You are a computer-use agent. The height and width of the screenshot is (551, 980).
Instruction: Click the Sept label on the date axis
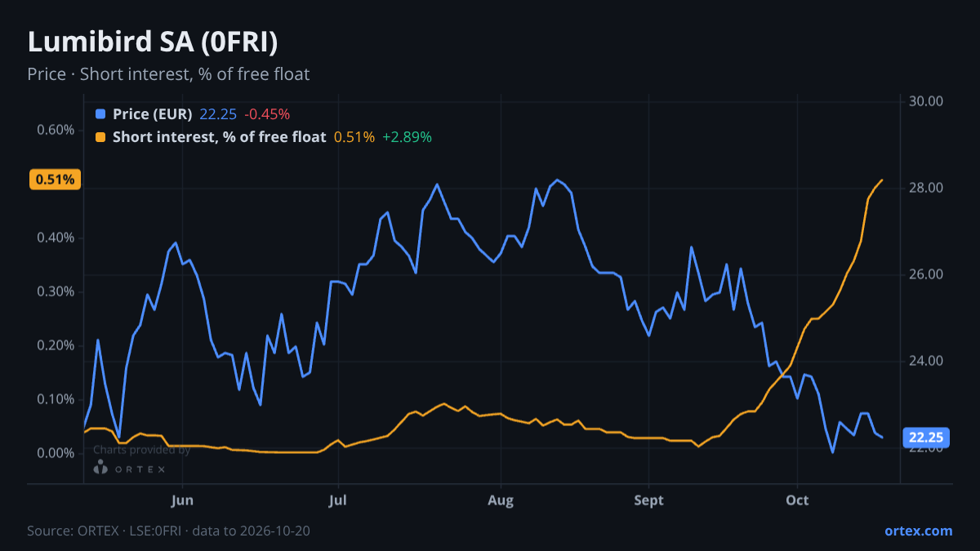pyautogui.click(x=649, y=500)
